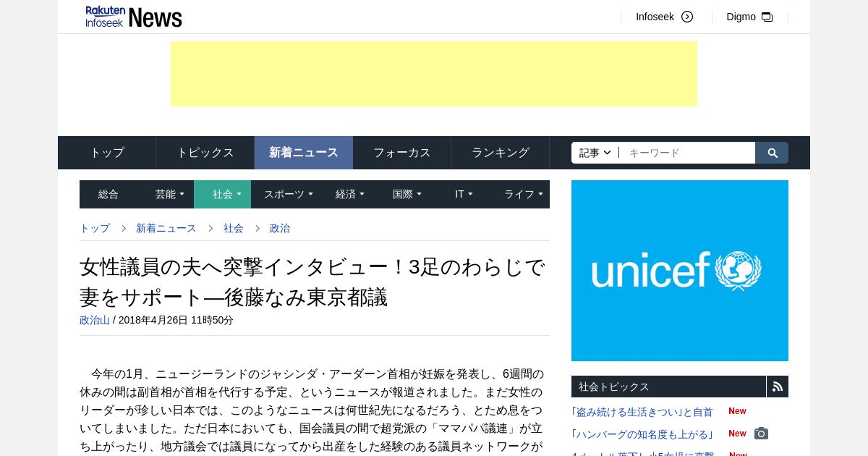Screen dimensions: 868x456
Task: Expand the スポーツ category dropdown
Action: pyautogui.click(x=288, y=194)
